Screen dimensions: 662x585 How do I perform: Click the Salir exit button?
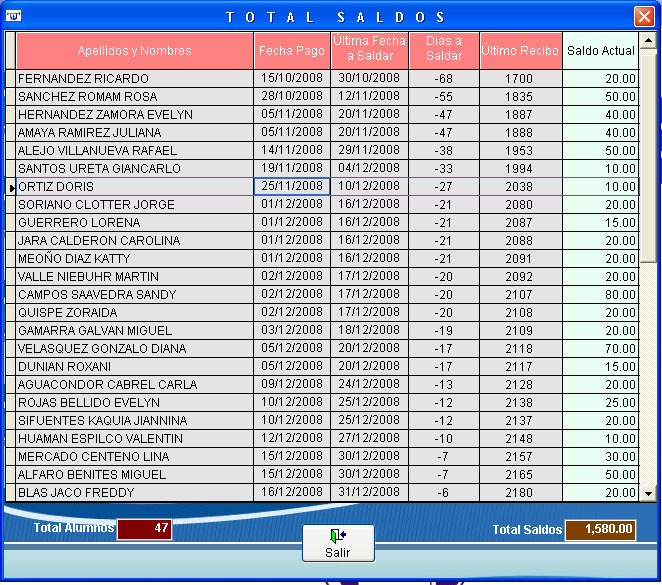pos(338,542)
